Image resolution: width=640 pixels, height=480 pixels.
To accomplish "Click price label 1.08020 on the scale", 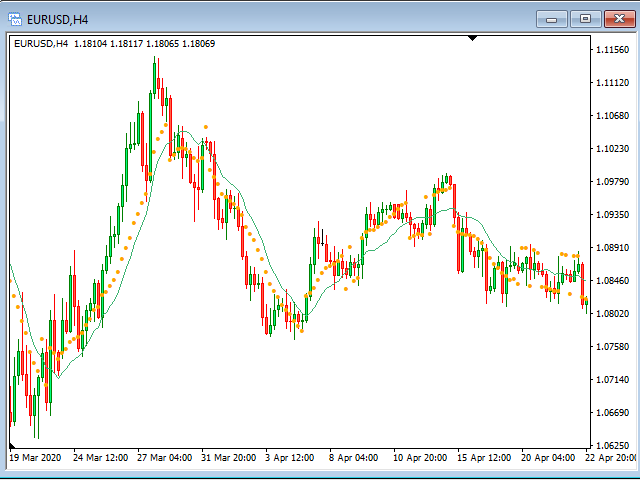I will pyautogui.click(x=613, y=313).
